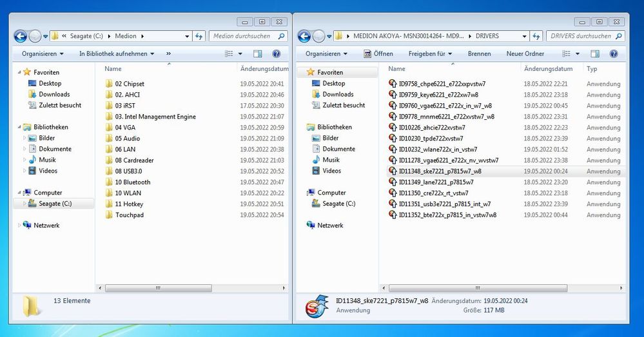
Task: Click 'In Bibliothek aufnehmen' in the left toolbar
Action: [117, 54]
